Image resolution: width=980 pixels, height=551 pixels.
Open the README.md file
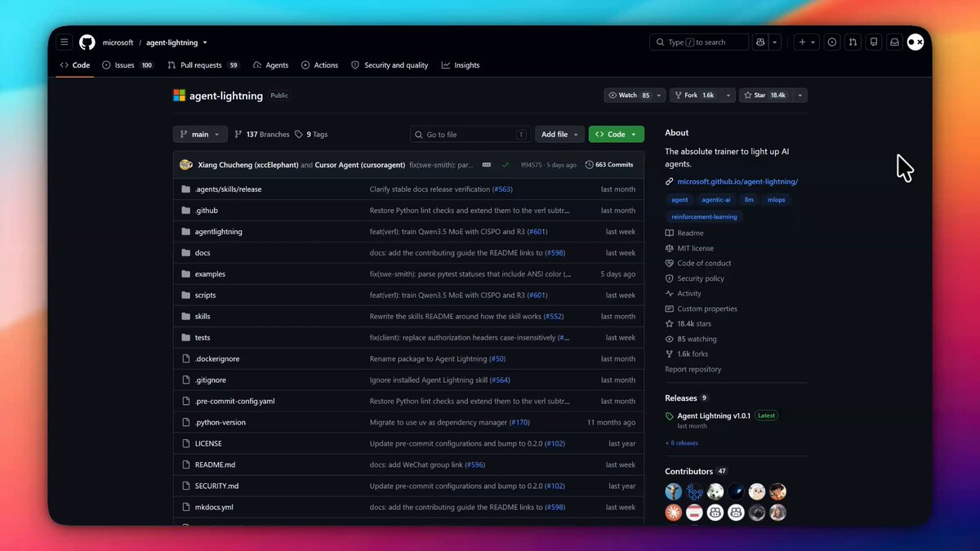tap(215, 465)
